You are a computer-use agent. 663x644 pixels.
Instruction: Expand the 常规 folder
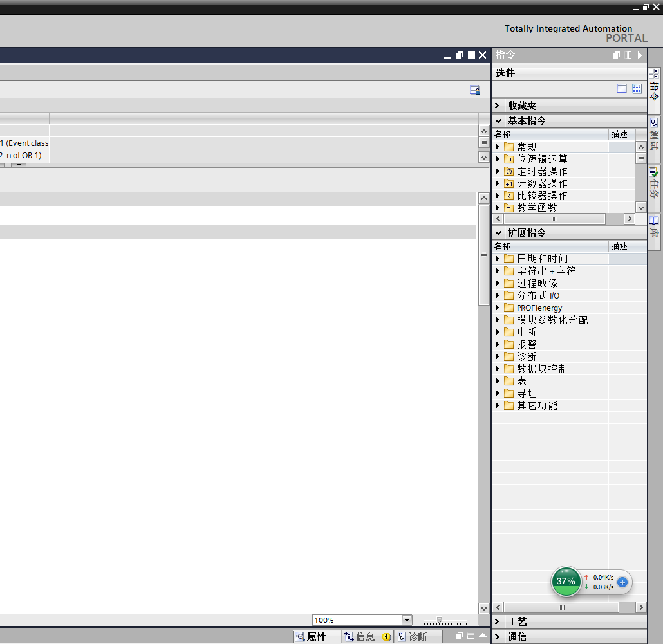[x=498, y=147]
